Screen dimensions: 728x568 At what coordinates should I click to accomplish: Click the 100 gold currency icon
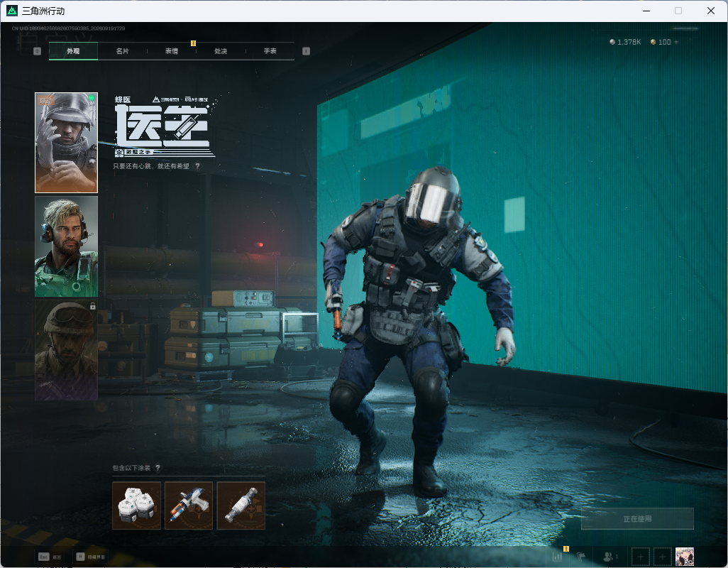[653, 42]
